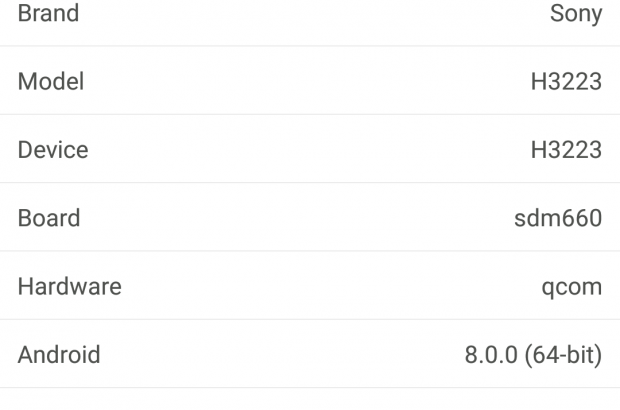Tap the Model label
Image resolution: width=620 pixels, height=410 pixels.
click(51, 82)
